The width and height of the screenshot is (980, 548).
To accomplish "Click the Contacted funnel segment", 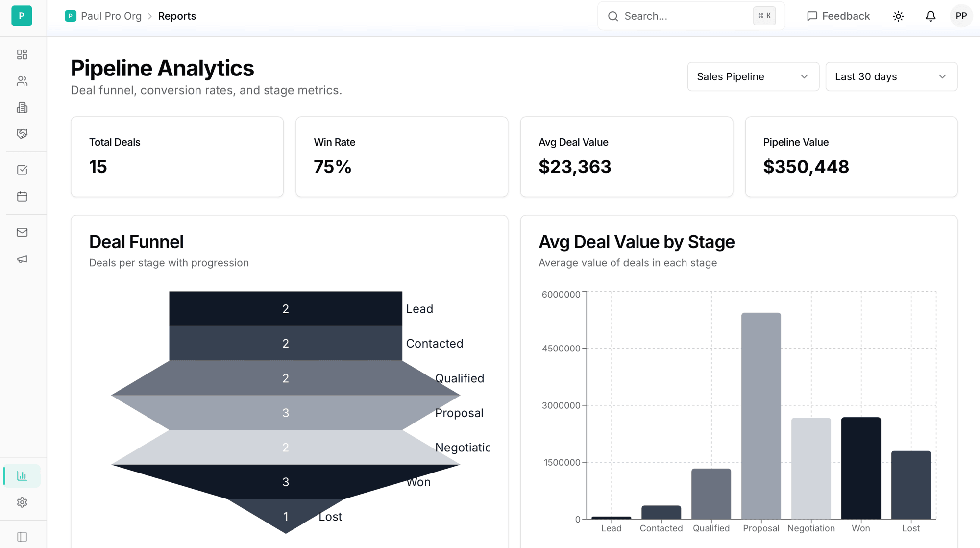I will pyautogui.click(x=286, y=343).
